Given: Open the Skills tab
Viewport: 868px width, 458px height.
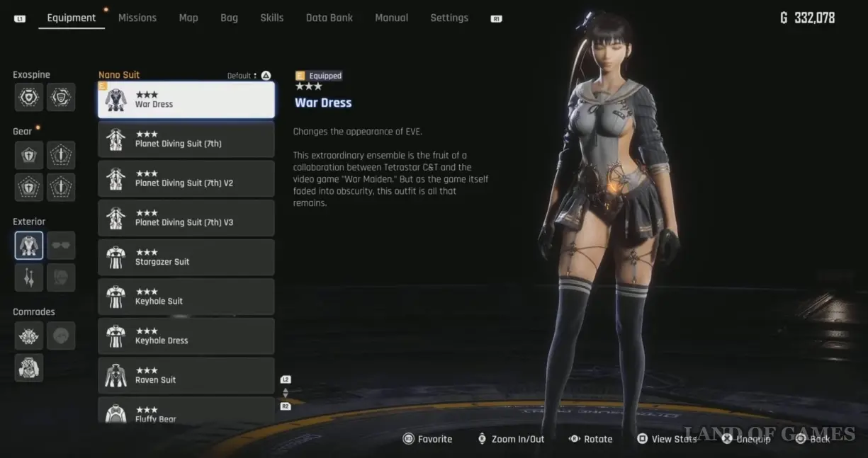Looking at the screenshot, I should (x=271, y=18).
